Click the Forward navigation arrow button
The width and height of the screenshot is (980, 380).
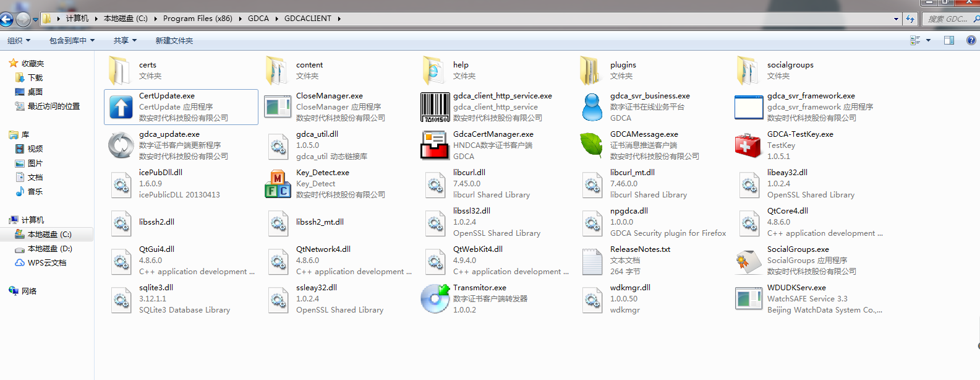23,19
